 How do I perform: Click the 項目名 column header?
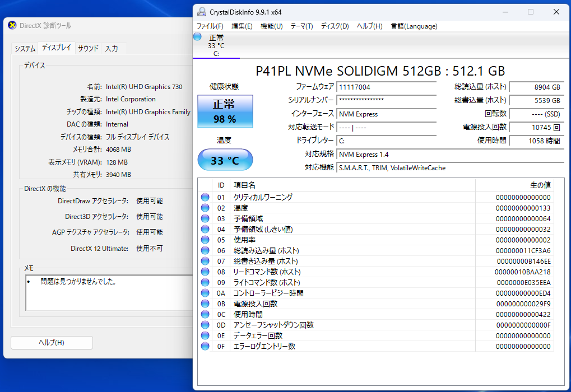click(x=352, y=185)
